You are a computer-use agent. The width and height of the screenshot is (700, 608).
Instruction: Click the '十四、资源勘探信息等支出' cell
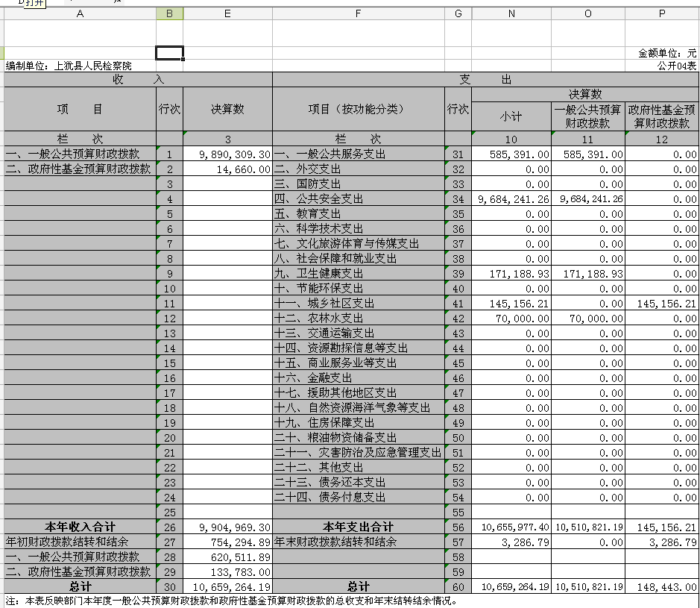click(x=359, y=348)
